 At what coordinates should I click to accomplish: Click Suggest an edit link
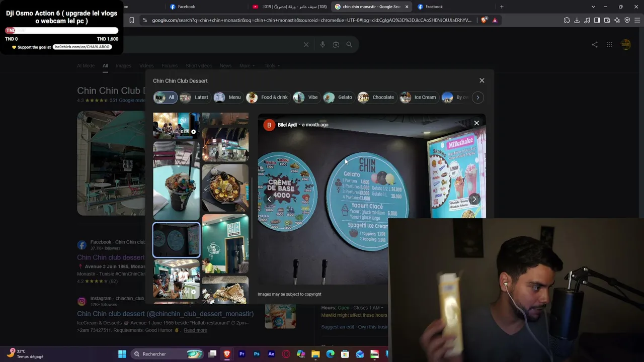click(x=338, y=327)
